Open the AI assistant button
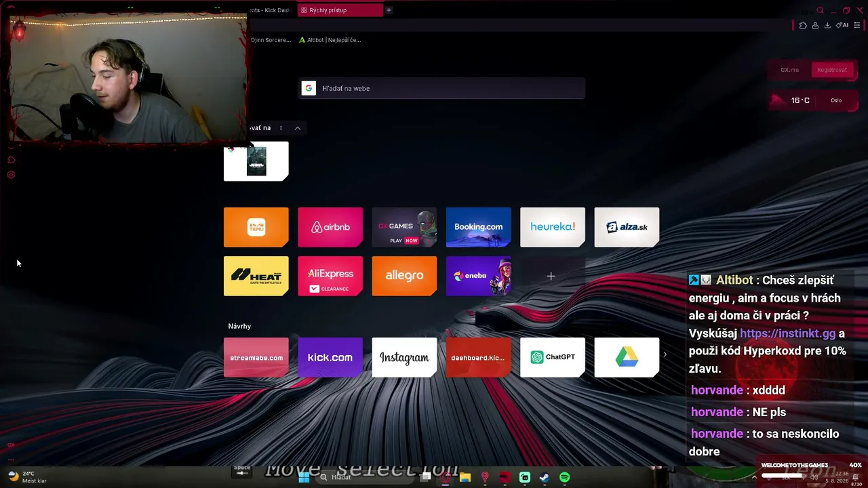Screen dimensions: 868x488 click(x=842, y=25)
